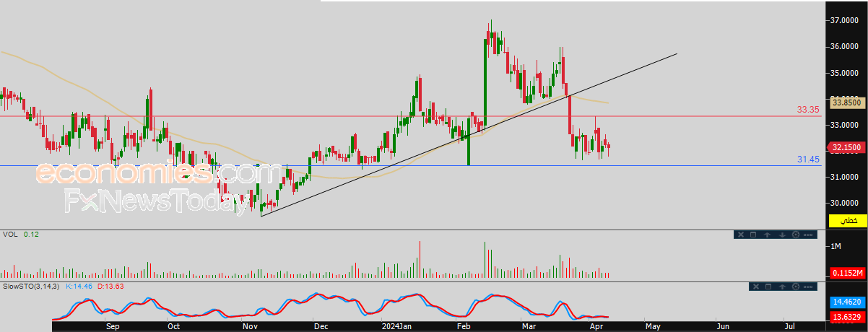The height and width of the screenshot is (332, 868).
Task: Move the SlowSTO panel up
Action: [782, 287]
